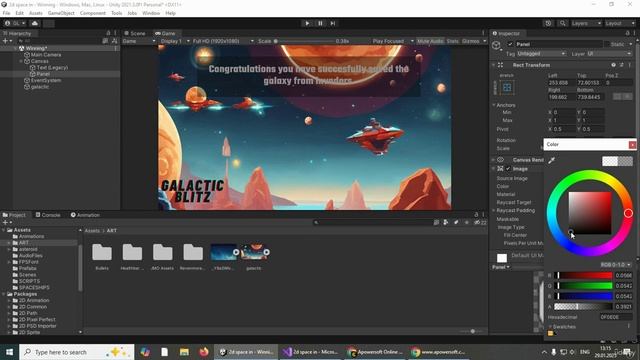Open the Layers dropdown in toolbar
Screen dimensions: 640x360
pyautogui.click(x=586, y=23)
